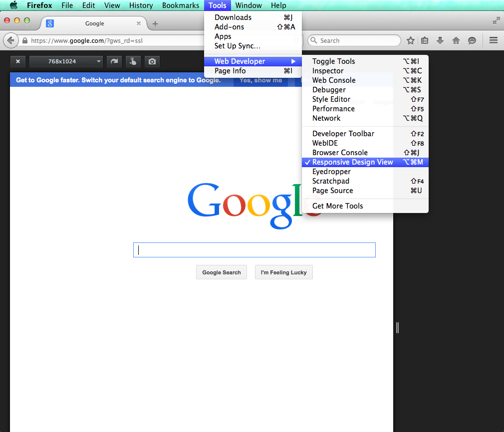Image resolution: width=504 pixels, height=432 pixels.
Task: View Page Source from the submenu
Action: [365, 190]
